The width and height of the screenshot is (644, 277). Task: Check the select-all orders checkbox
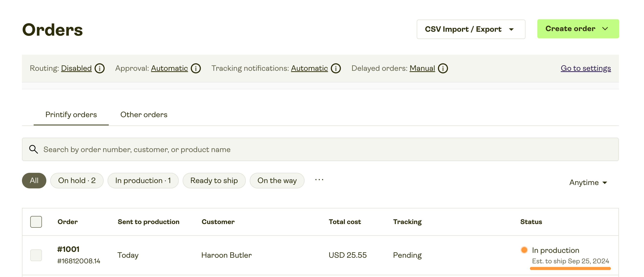[36, 222]
